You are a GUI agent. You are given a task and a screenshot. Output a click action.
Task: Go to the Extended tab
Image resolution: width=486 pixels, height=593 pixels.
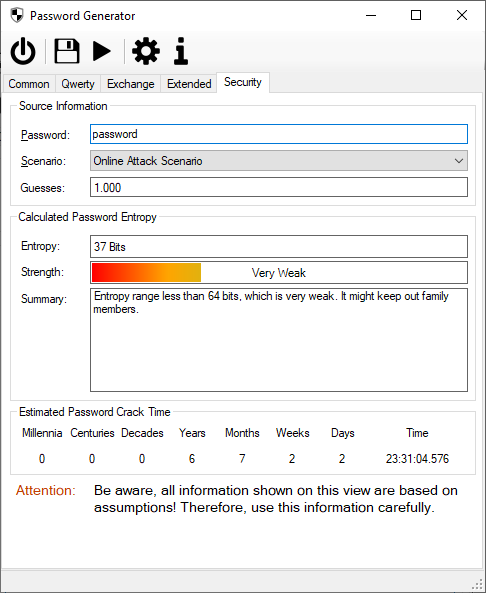click(189, 84)
